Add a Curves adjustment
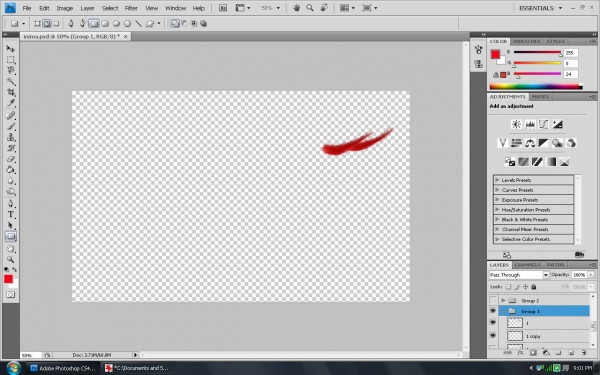This screenshot has height=375, width=600. pos(543,124)
